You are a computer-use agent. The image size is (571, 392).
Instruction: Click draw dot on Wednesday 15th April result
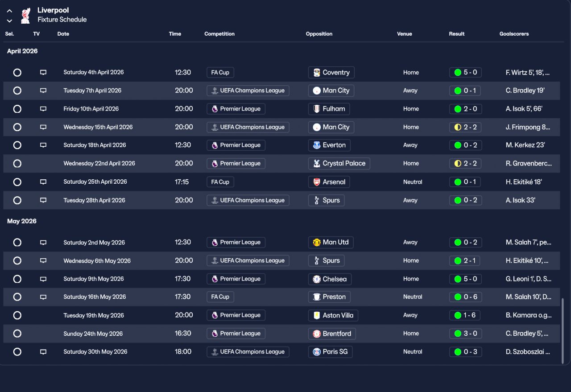point(457,127)
